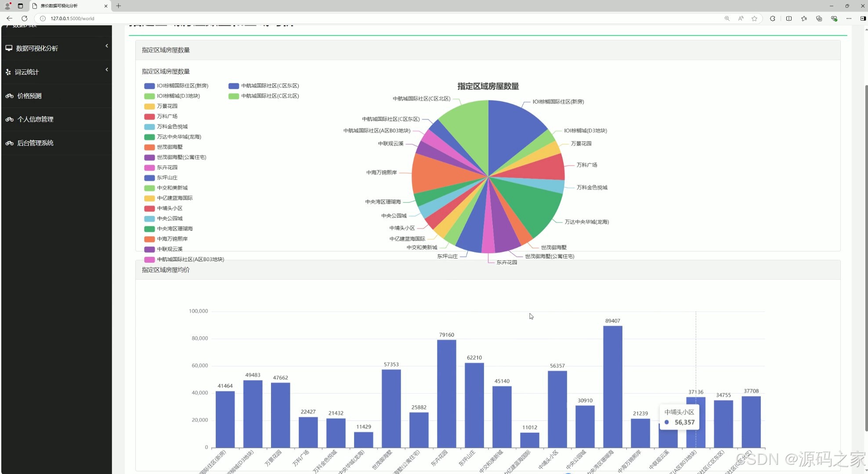Open the 价格预测 sidebar item
The width and height of the screenshot is (868, 474).
(29, 96)
